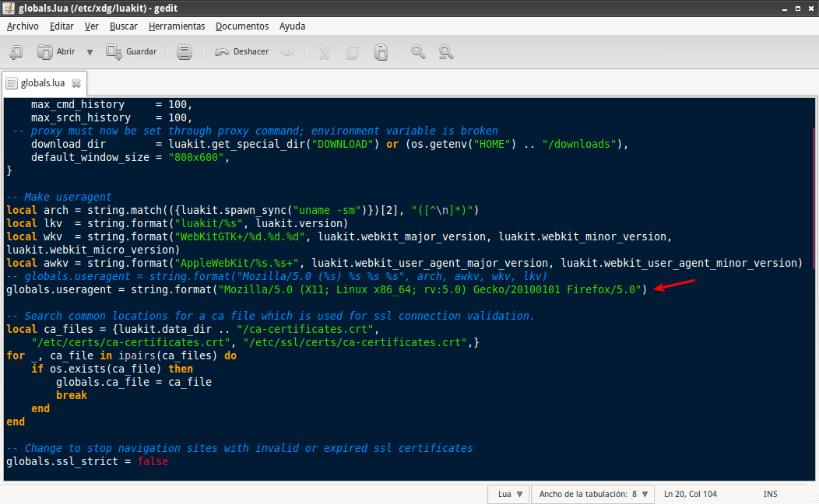Open the find and replace icon
This screenshot has height=504, width=819.
pyautogui.click(x=445, y=52)
